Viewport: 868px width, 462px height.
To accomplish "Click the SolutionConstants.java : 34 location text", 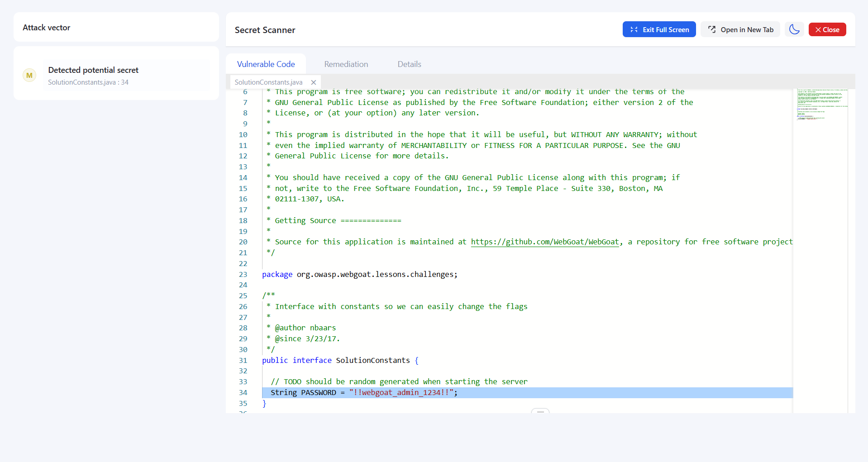I will click(x=88, y=82).
